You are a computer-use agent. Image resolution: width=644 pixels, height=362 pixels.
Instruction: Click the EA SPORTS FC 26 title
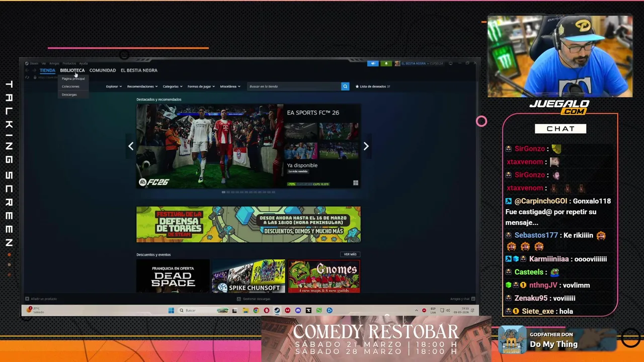(x=313, y=113)
